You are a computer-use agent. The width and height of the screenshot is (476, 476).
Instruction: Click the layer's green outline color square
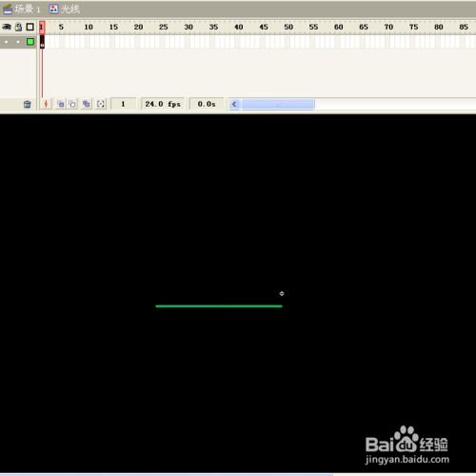coord(30,42)
